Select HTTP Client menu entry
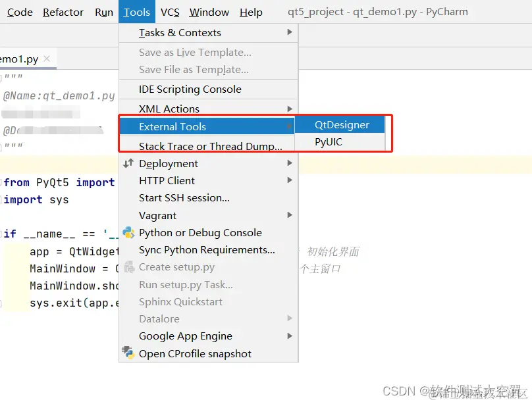Screen dimensions: 532x404 [208, 181]
